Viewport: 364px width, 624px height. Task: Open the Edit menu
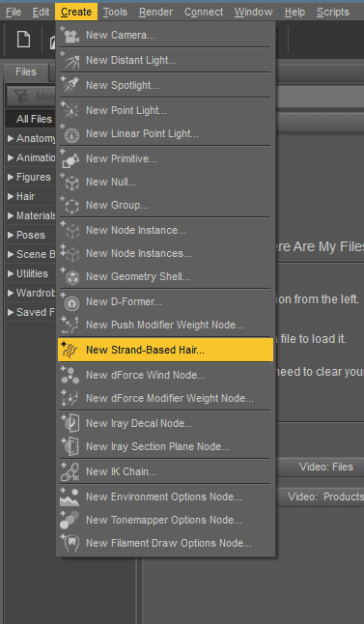click(41, 12)
